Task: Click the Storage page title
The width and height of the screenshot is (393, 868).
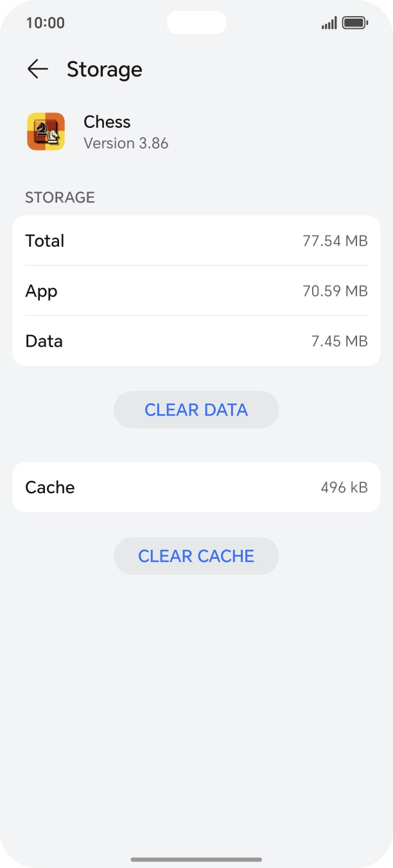Action: 105,69
